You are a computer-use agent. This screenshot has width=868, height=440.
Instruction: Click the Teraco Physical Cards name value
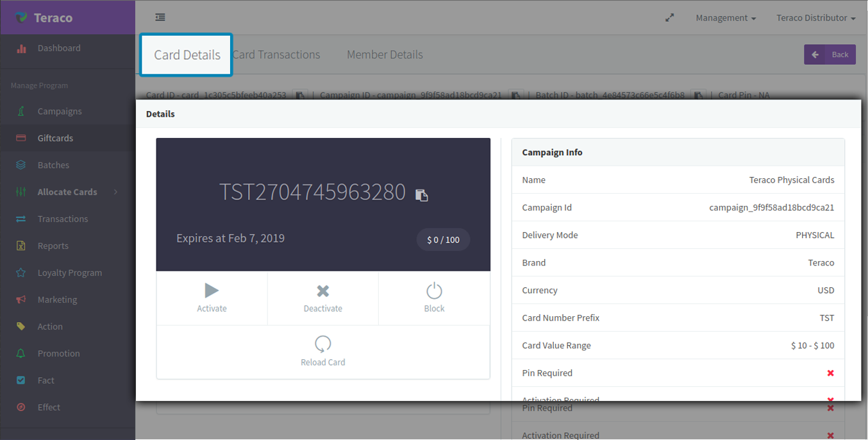(x=792, y=180)
